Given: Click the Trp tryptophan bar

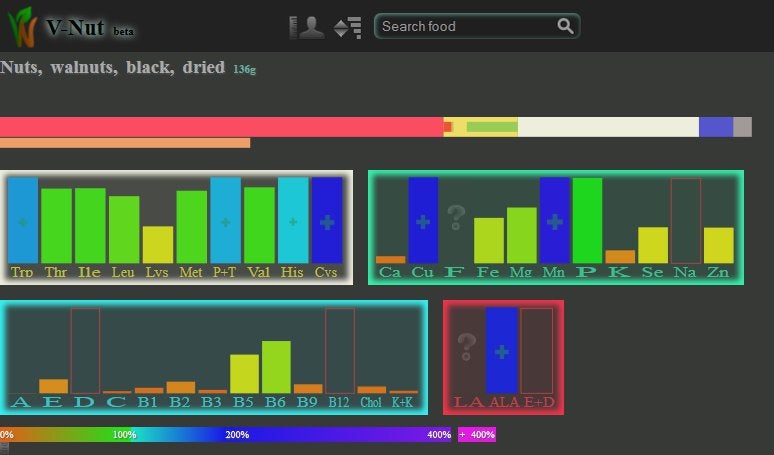Looking at the screenshot, I should pyautogui.click(x=23, y=220).
